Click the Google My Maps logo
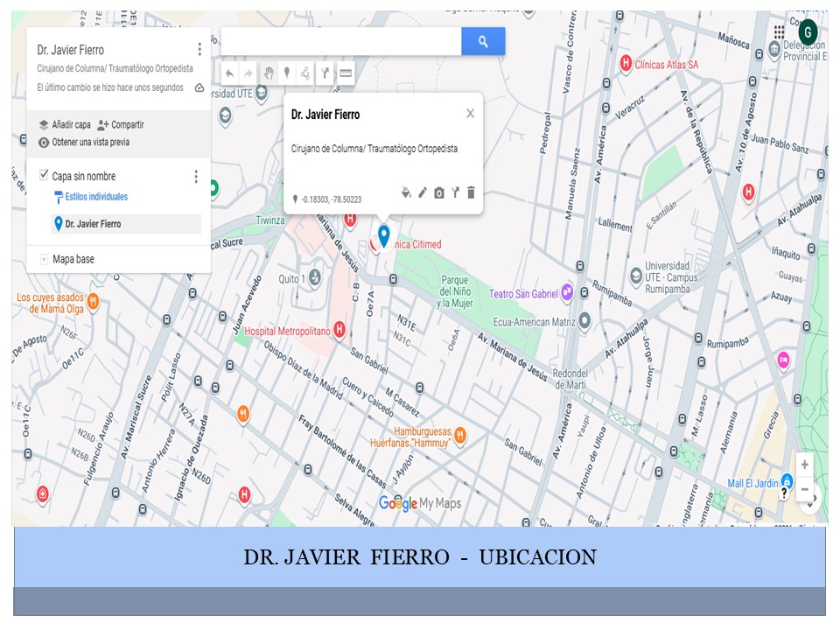Viewport: 840px width, 630px height. click(x=420, y=503)
